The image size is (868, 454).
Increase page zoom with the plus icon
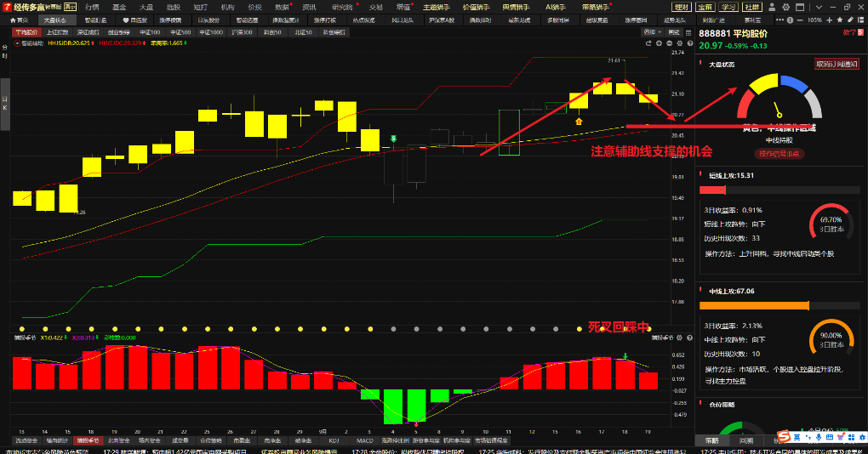coord(829,20)
